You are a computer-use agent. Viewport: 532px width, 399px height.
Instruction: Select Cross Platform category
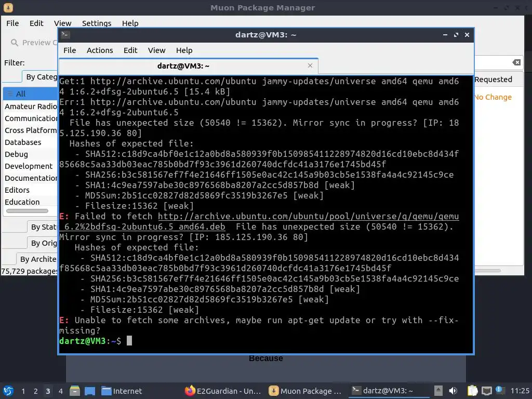click(31, 130)
